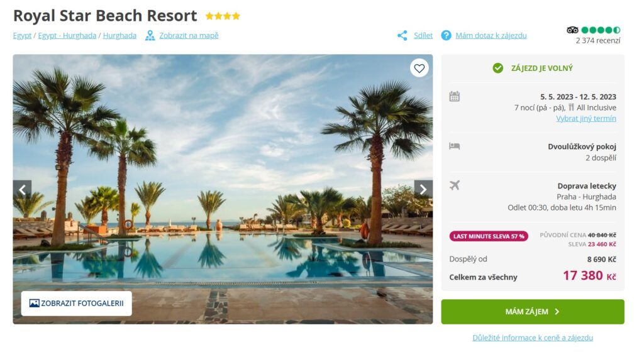Image resolution: width=644 pixels, height=357 pixels.
Task: Advance to next photo with right arrow
Action: click(423, 189)
